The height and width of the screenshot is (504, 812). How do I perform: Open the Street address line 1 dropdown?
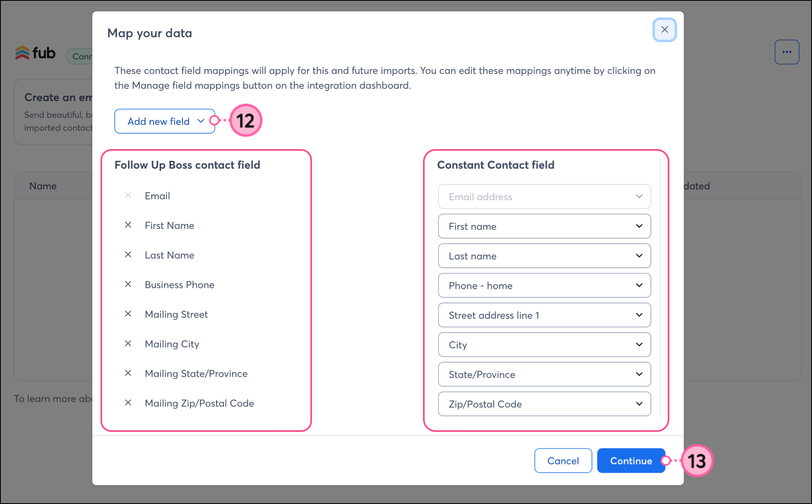tap(545, 315)
